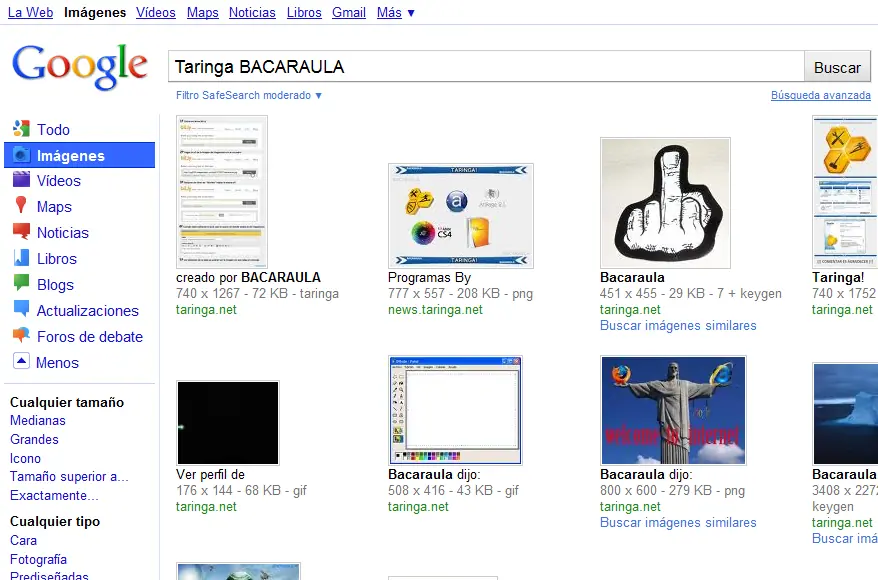Open Vídeos in the top navigation bar
Screen dimensions: 878x580
156,12
